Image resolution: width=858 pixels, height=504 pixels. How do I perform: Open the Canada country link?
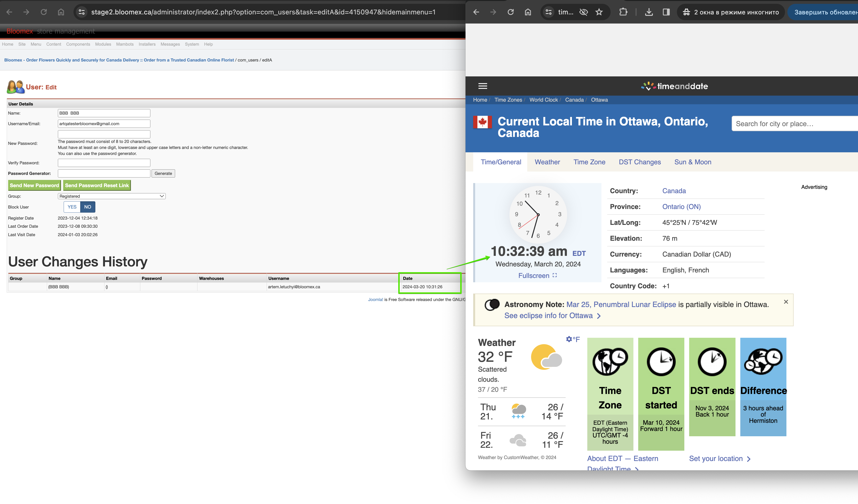click(674, 191)
